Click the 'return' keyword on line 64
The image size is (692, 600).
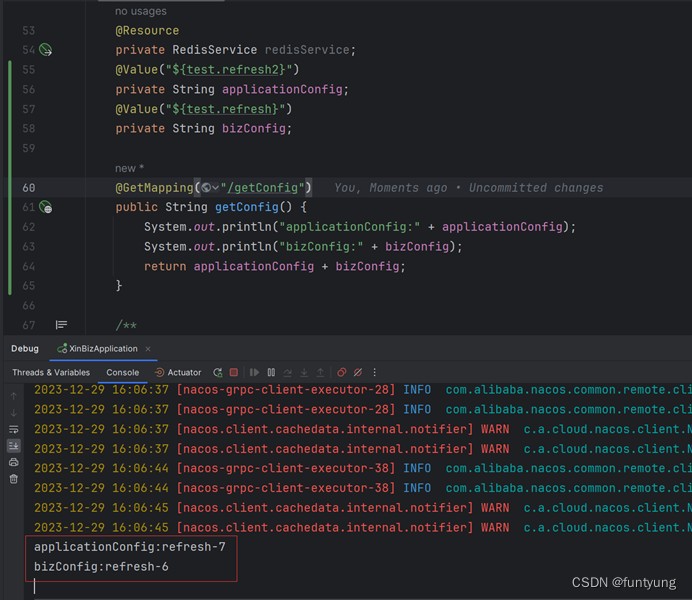click(x=165, y=266)
